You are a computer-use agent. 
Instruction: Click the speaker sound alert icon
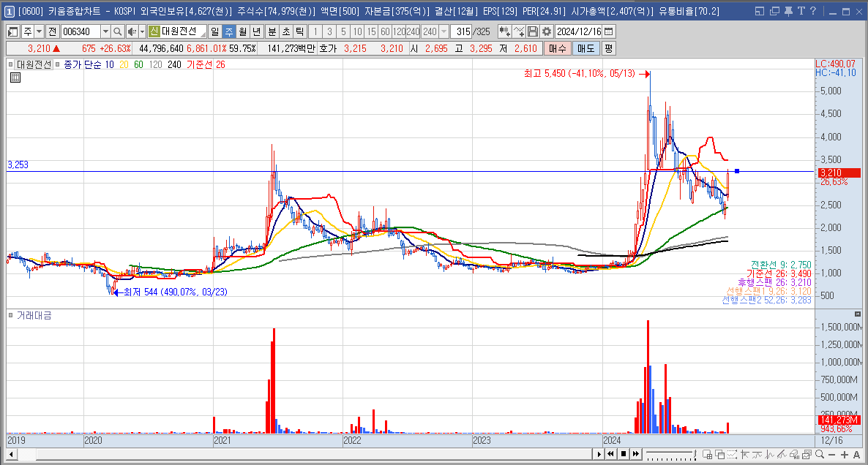point(132,32)
